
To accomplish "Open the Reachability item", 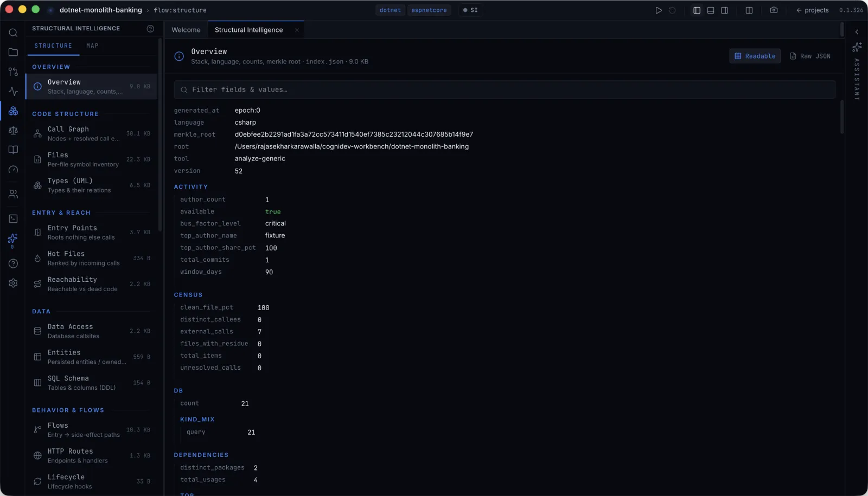I will click(x=91, y=284).
